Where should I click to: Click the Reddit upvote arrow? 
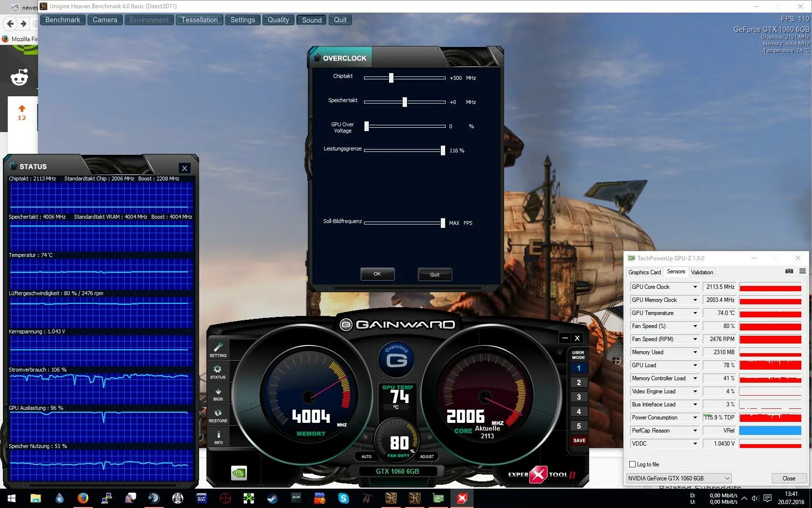click(22, 108)
